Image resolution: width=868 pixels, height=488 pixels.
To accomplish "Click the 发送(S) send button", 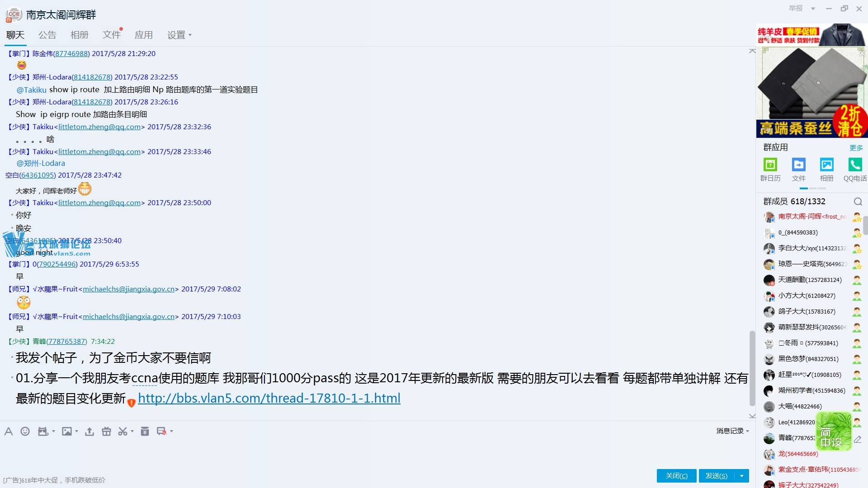I will pos(717,476).
